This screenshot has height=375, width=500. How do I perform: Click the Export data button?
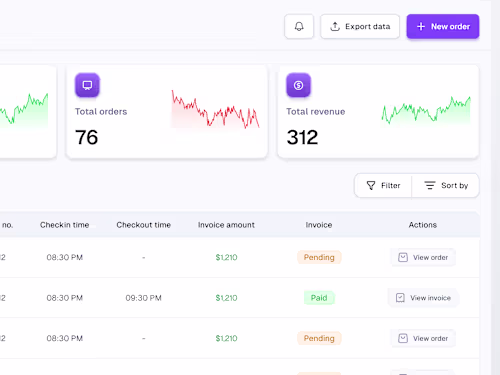360,26
